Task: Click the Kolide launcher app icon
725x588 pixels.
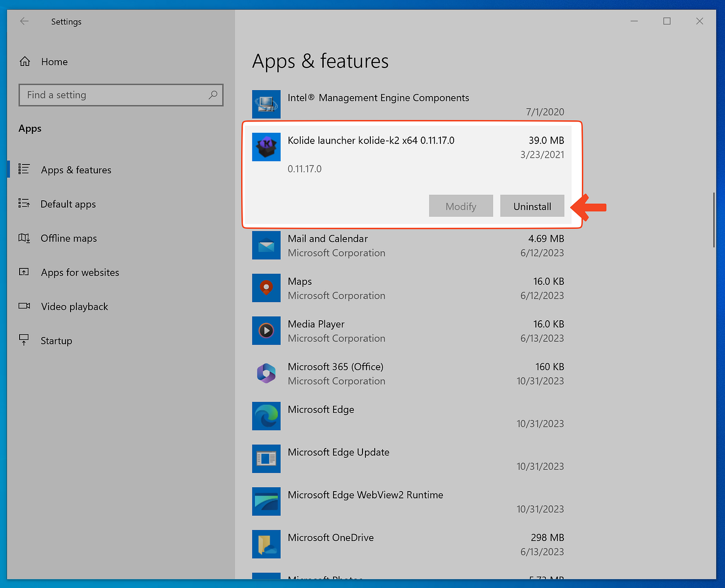Action: point(266,147)
